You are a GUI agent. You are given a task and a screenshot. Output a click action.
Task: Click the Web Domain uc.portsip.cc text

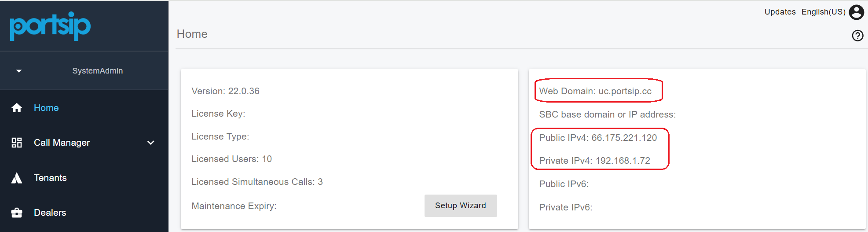(595, 91)
